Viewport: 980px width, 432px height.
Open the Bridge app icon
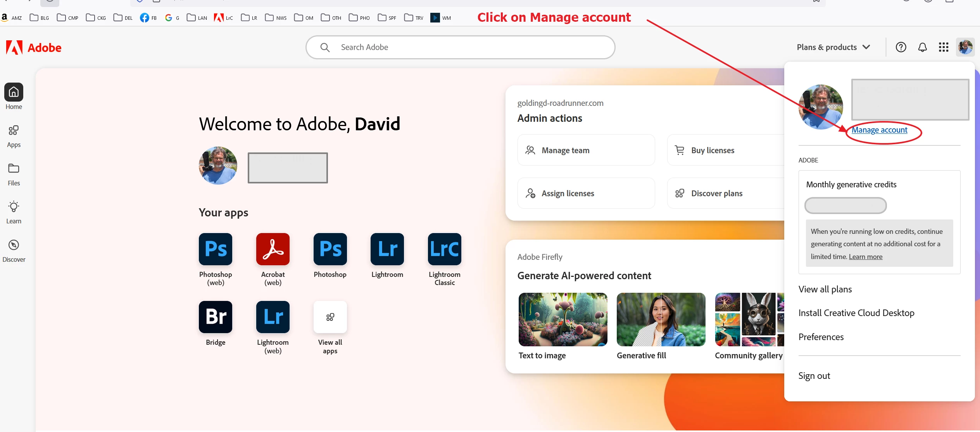(x=216, y=317)
